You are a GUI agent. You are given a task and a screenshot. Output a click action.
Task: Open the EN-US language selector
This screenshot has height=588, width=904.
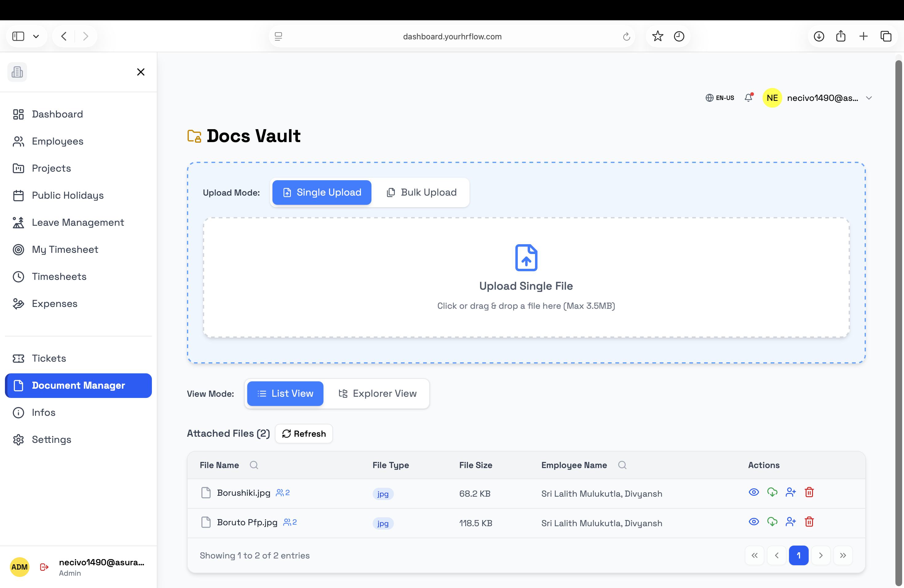click(719, 97)
